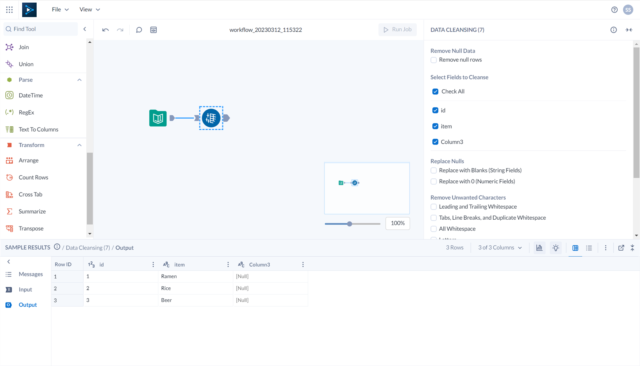Collapse the tool palette sidebar

[84, 29]
